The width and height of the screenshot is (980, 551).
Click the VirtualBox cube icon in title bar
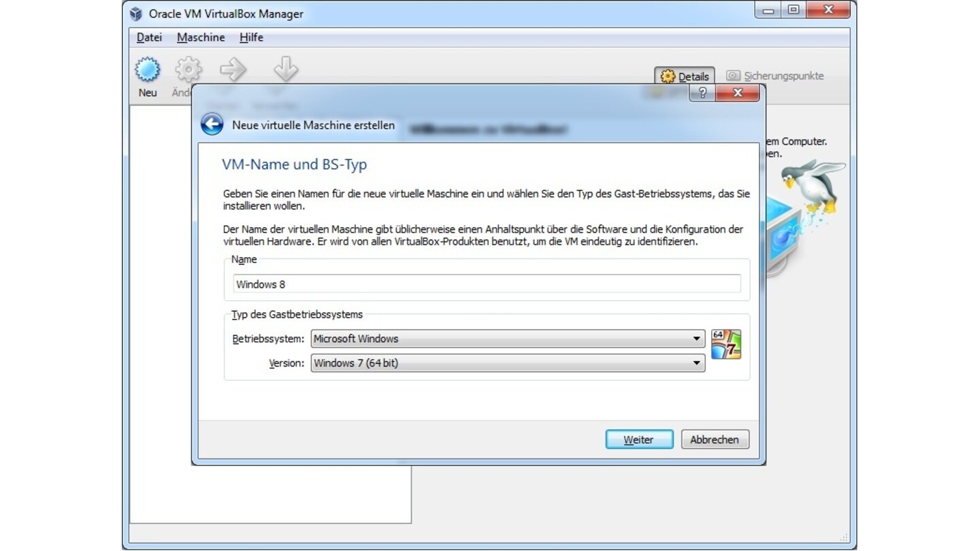136,14
